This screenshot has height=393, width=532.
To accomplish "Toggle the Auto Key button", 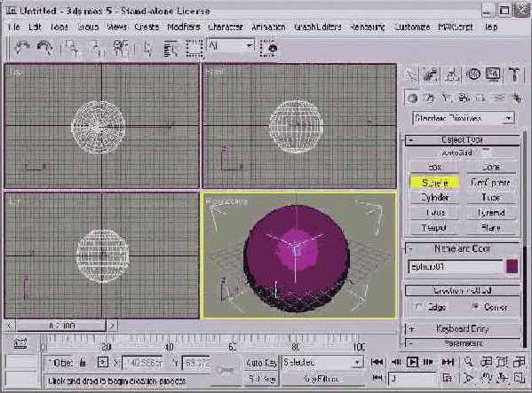I will pyautogui.click(x=261, y=363).
